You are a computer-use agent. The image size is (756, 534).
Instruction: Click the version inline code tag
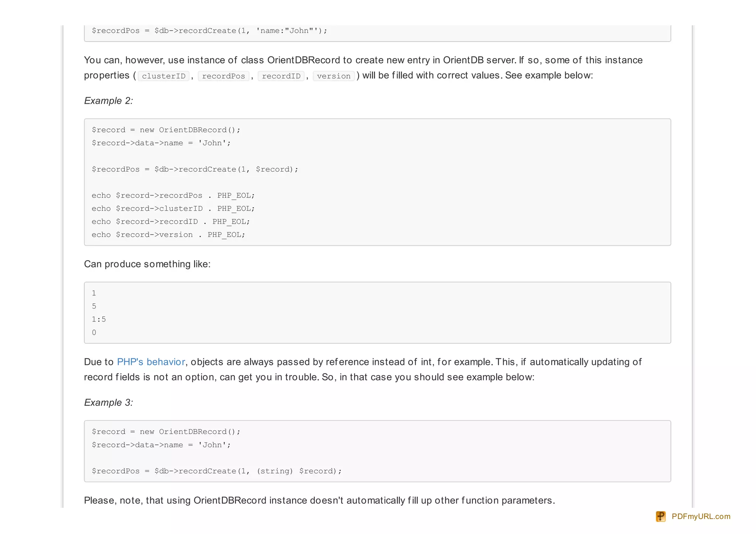[333, 76]
